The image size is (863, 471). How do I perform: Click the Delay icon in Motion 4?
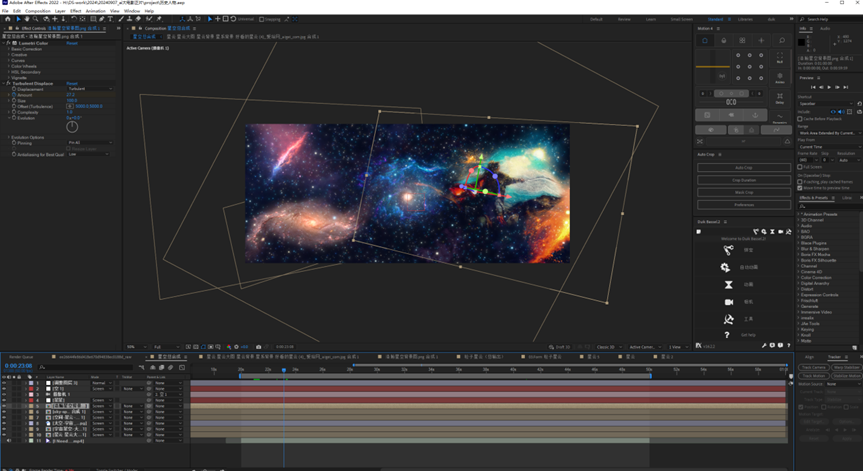click(x=780, y=97)
